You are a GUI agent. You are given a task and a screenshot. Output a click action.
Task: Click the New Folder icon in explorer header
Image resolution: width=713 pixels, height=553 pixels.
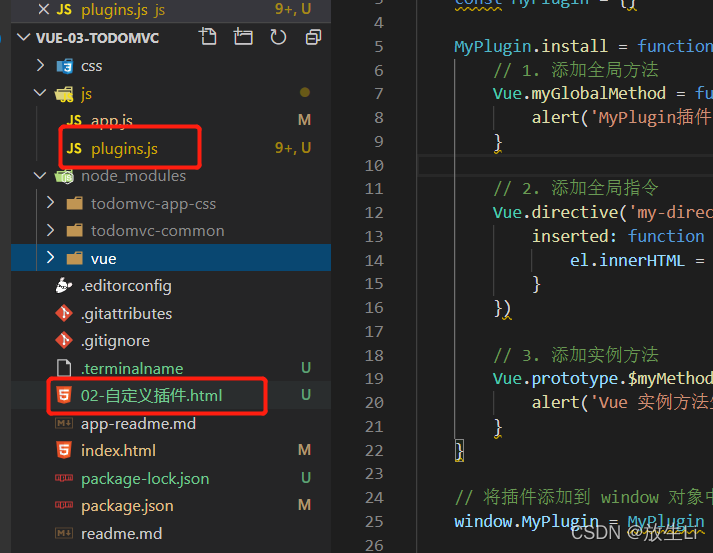[x=243, y=36]
